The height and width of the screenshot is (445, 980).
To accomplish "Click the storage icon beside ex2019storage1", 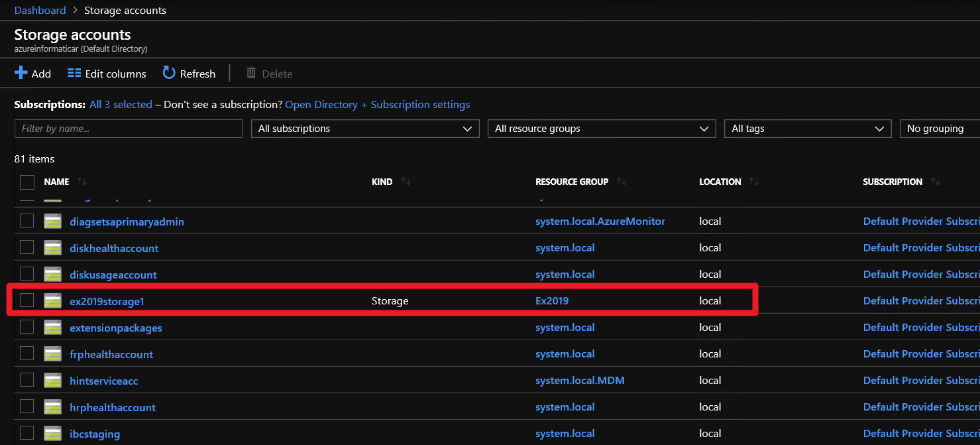I will coord(53,301).
